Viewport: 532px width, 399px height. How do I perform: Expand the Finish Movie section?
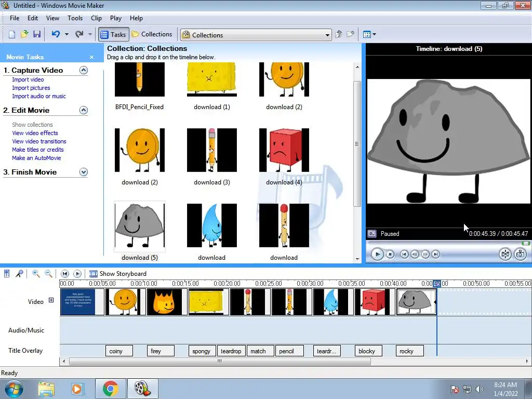(84, 172)
